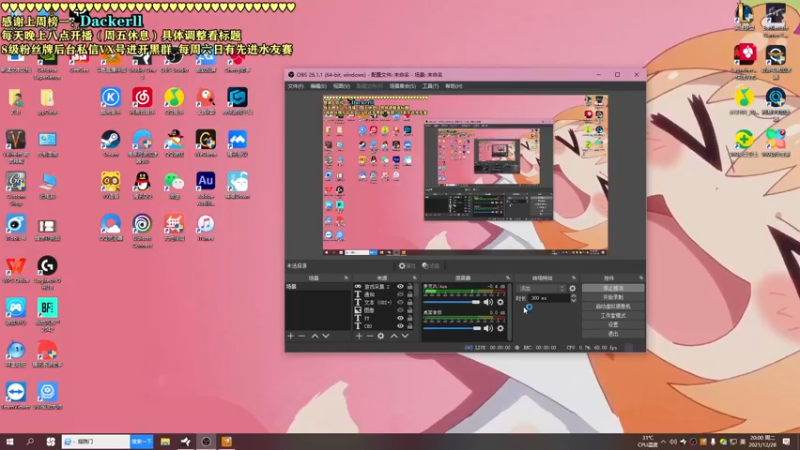Open the iTunes desktop shortcut
This screenshot has width=800, height=450.
point(206,228)
